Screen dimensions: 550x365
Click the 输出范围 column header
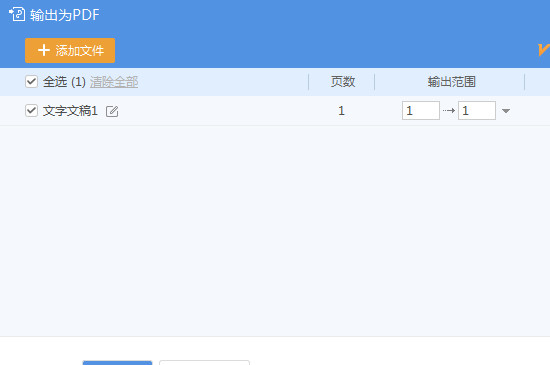(451, 82)
